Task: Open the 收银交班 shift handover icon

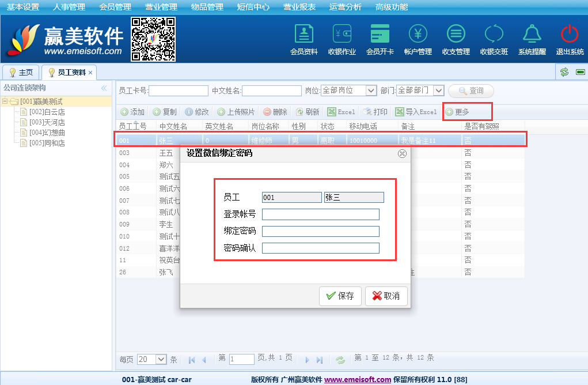Action: (x=494, y=35)
